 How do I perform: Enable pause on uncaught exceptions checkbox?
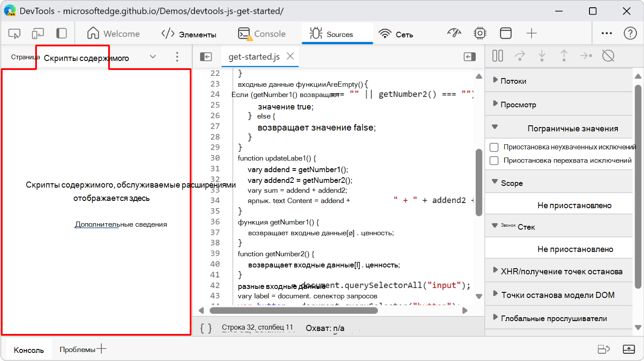[494, 147]
